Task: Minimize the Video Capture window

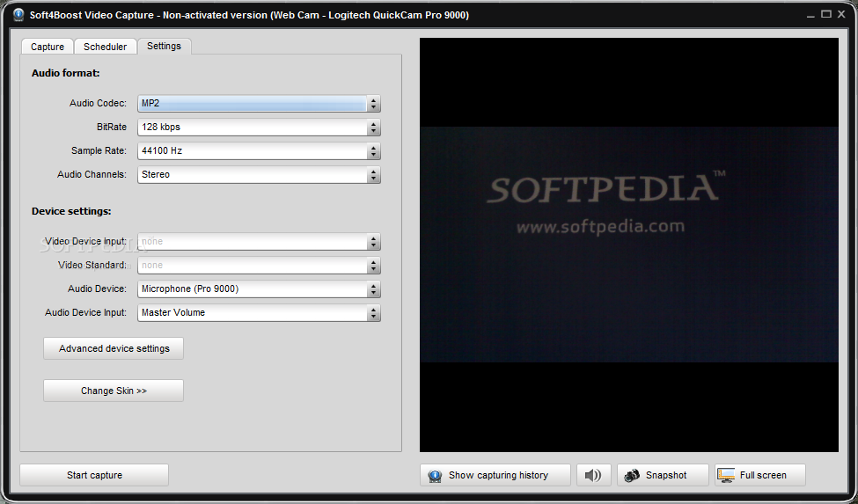Action: point(810,15)
